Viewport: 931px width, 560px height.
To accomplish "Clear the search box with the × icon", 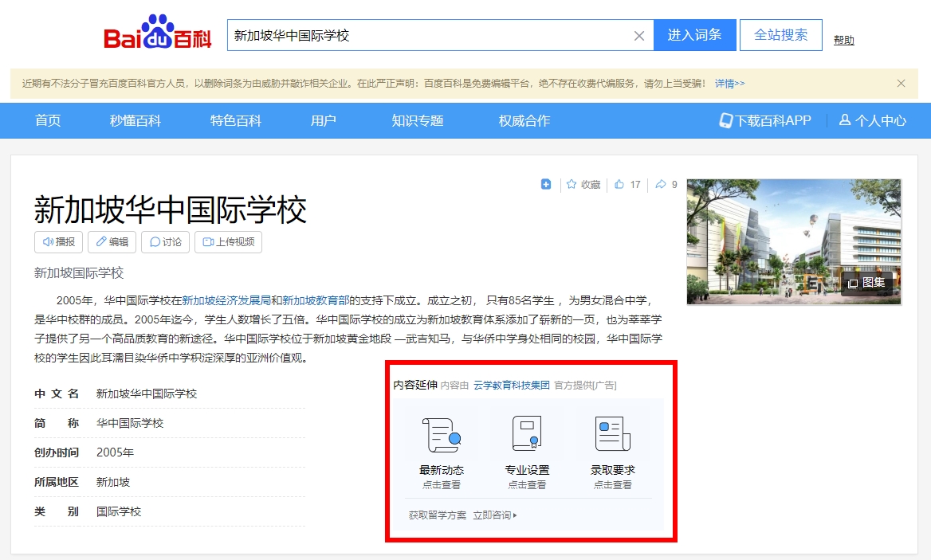I will click(638, 35).
